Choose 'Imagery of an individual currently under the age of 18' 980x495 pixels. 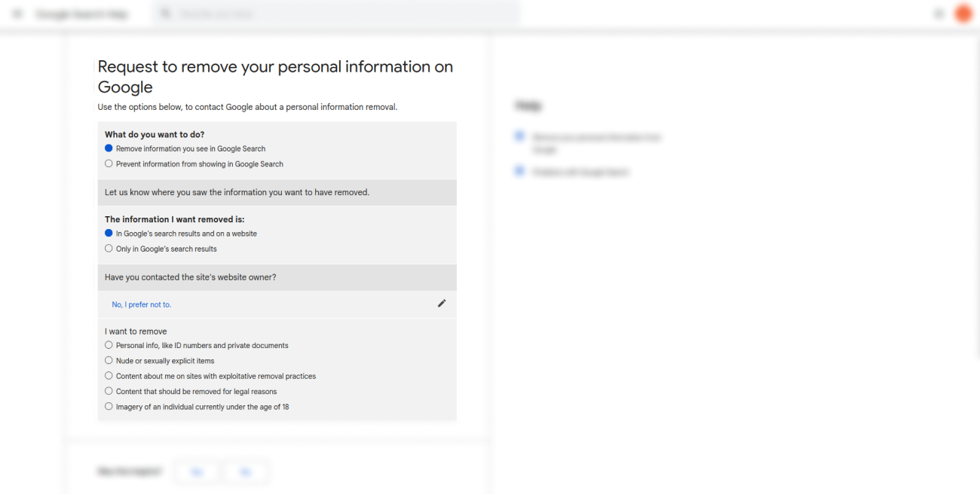click(x=109, y=407)
